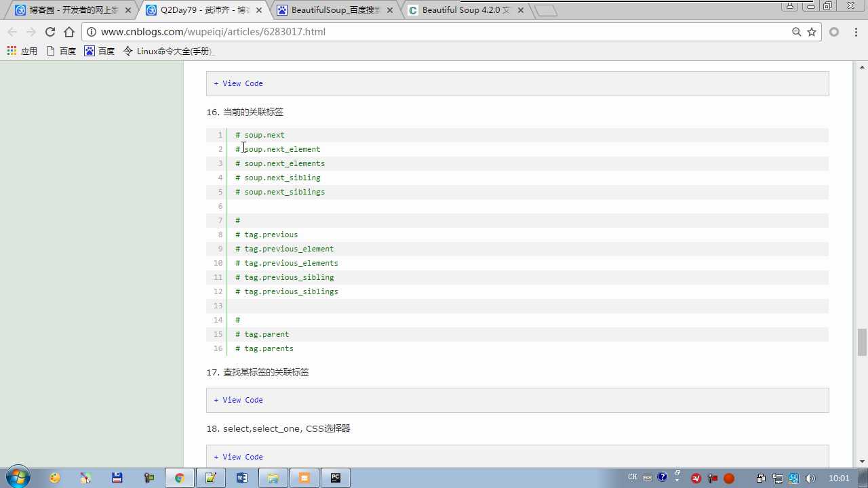
Task: Open Chrome from the taskbar
Action: 179,478
